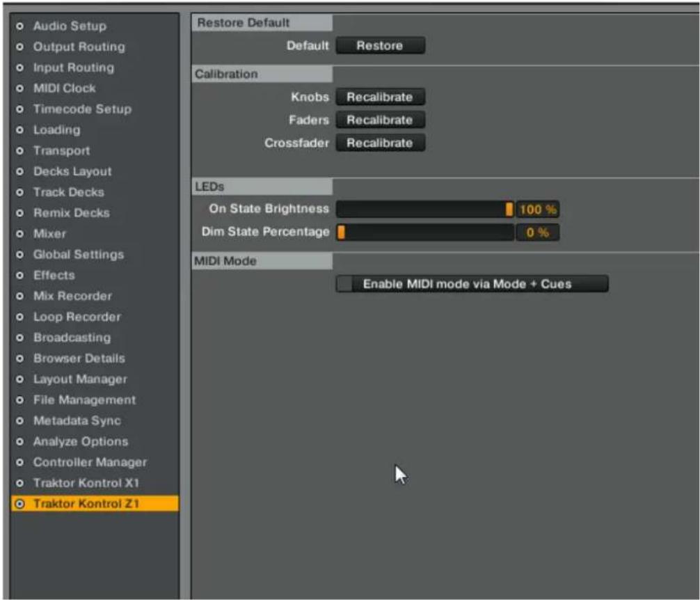Click the Calibration section header
700x600 pixels.
click(x=262, y=74)
